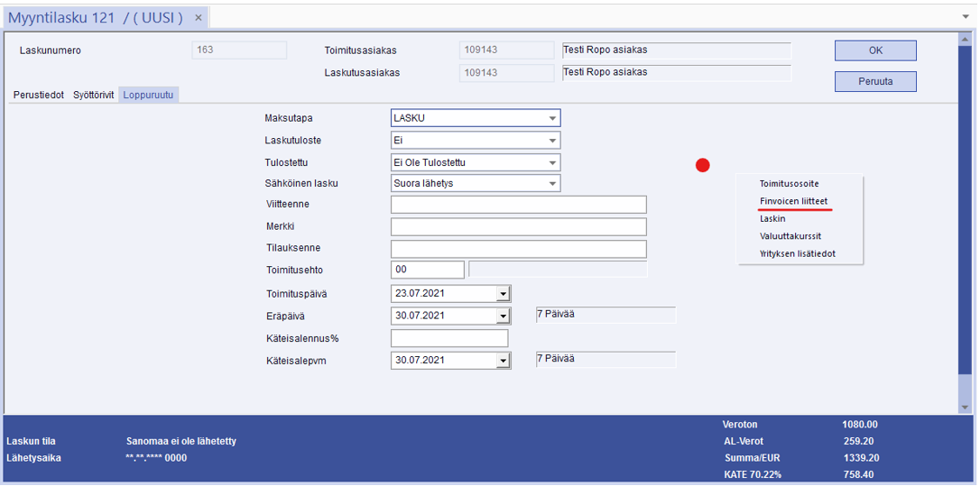980x486 pixels.
Task: Open Laskin from the context menu
Action: pos(772,218)
